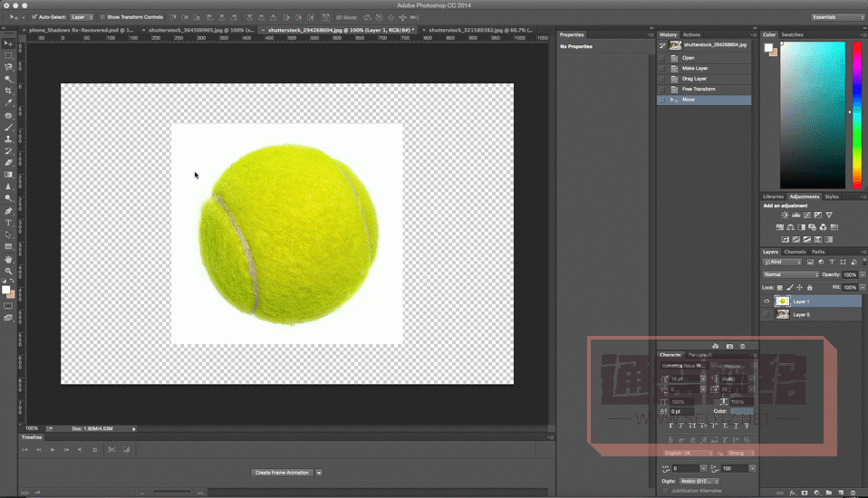Select the Pen tool
The height and width of the screenshot is (498, 868).
pos(9,211)
